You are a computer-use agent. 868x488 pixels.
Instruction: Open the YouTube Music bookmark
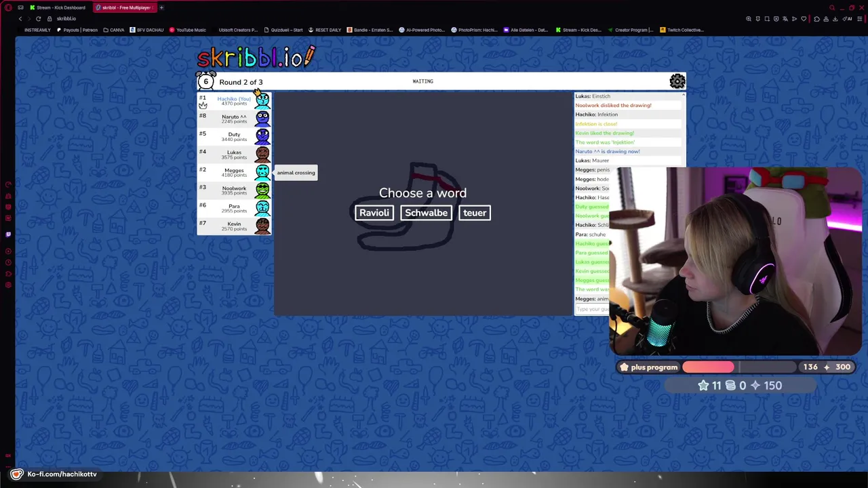[188, 30]
